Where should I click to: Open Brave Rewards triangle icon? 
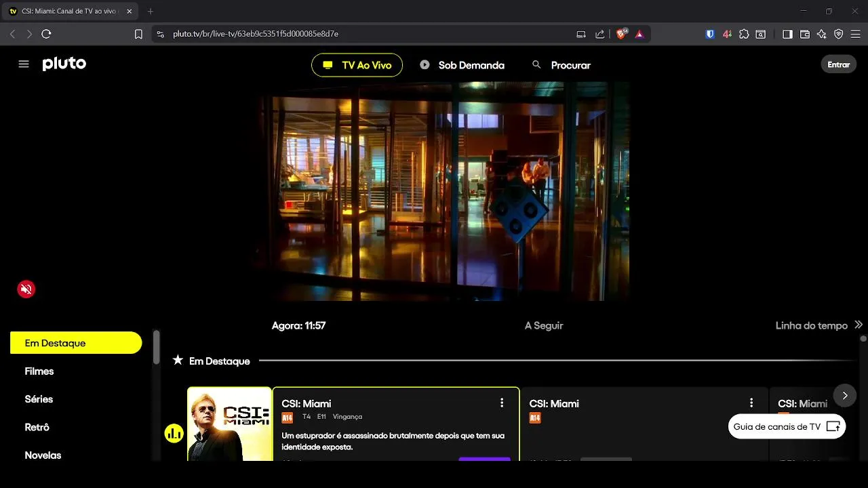(639, 34)
